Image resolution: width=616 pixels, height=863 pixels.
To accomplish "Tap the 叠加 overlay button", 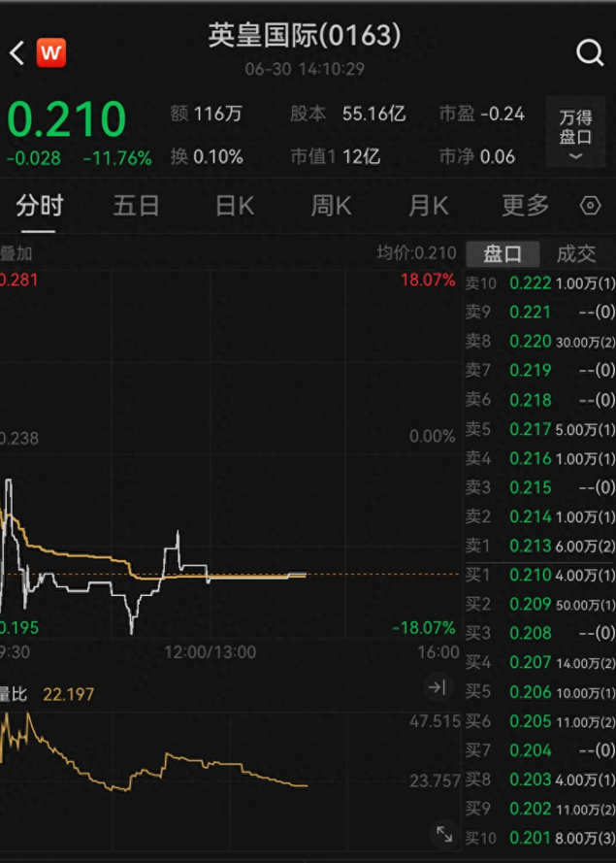I will point(16,253).
